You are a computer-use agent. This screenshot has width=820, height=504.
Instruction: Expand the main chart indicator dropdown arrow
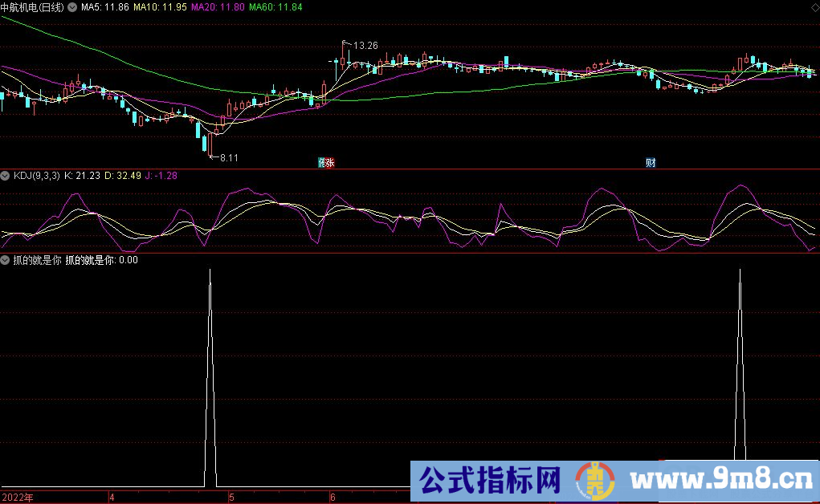[x=72, y=7]
